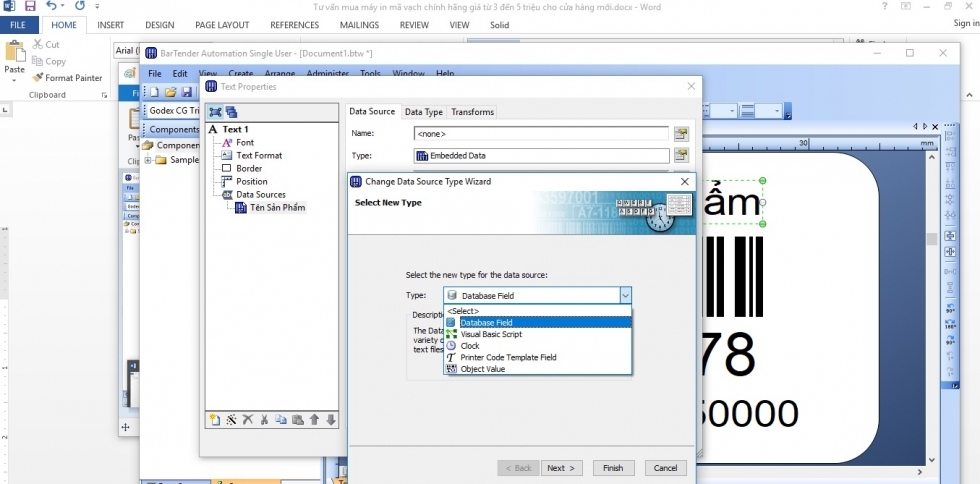Click Open folder icon in BarTender toolbar
The image size is (980, 484).
pyautogui.click(x=170, y=92)
